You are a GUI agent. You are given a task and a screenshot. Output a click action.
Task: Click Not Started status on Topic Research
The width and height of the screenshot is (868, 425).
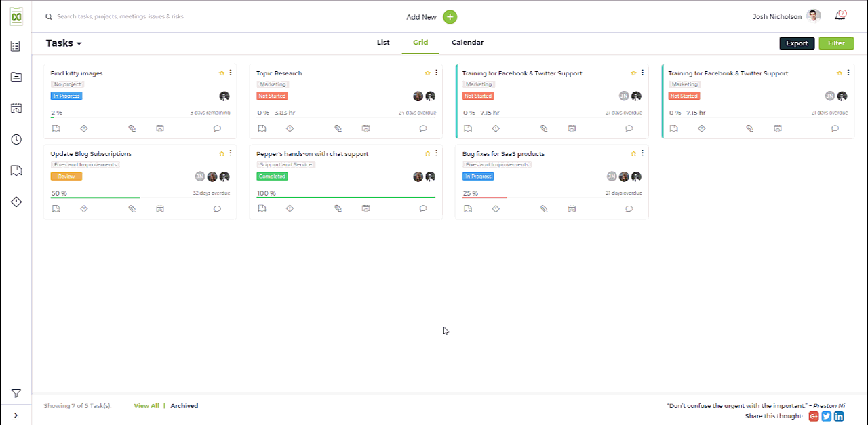[273, 96]
